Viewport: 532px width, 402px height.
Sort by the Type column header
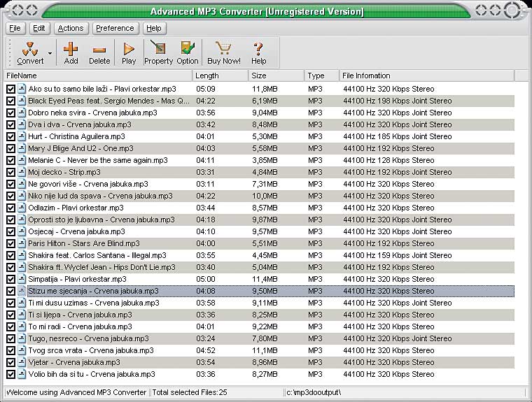coord(321,76)
